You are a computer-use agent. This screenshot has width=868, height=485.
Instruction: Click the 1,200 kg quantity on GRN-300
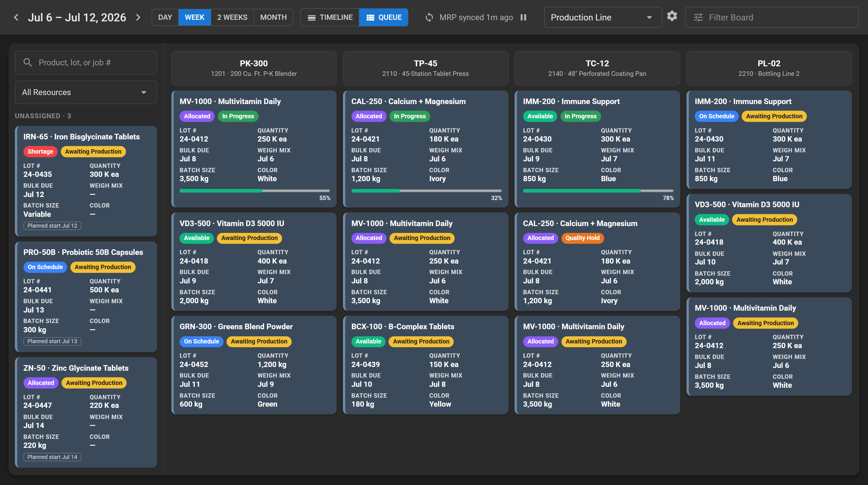272,364
